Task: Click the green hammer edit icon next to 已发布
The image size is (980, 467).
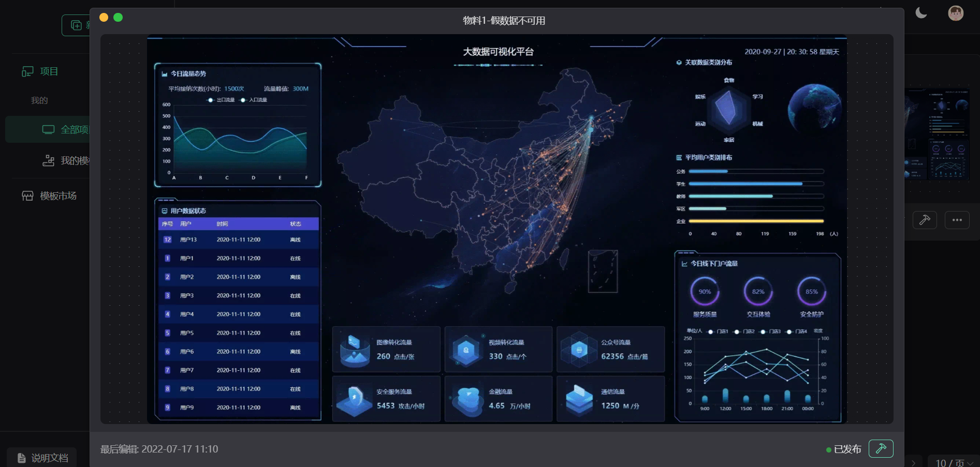Action: pos(881,448)
